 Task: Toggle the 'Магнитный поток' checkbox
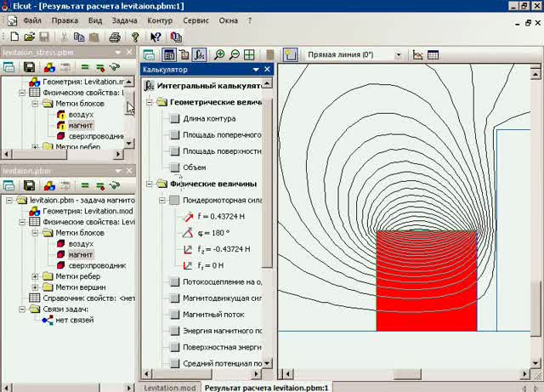(174, 315)
